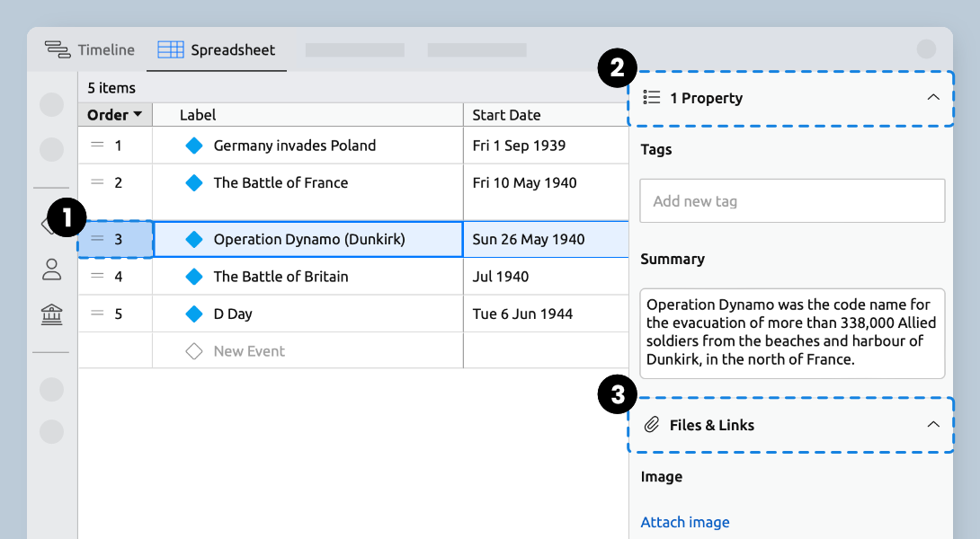This screenshot has height=539, width=980.
Task: Grab the drag handle of row 1
Action: click(x=97, y=145)
